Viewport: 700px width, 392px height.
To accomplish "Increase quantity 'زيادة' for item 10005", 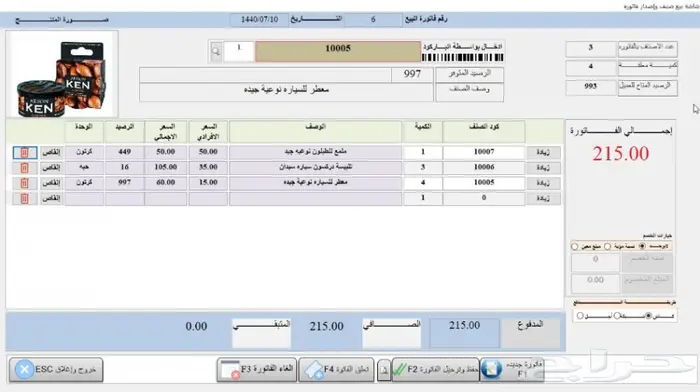I will click(x=543, y=183).
